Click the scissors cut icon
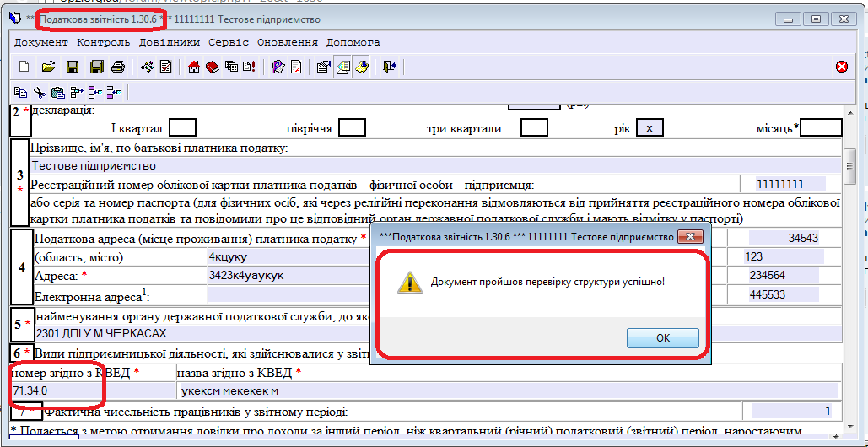 39,92
